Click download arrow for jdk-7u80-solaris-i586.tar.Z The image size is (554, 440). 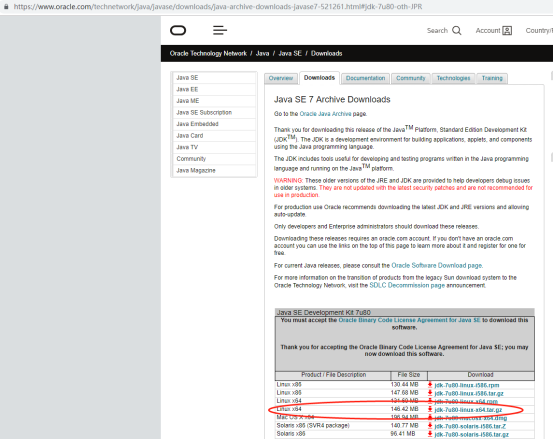point(430,426)
